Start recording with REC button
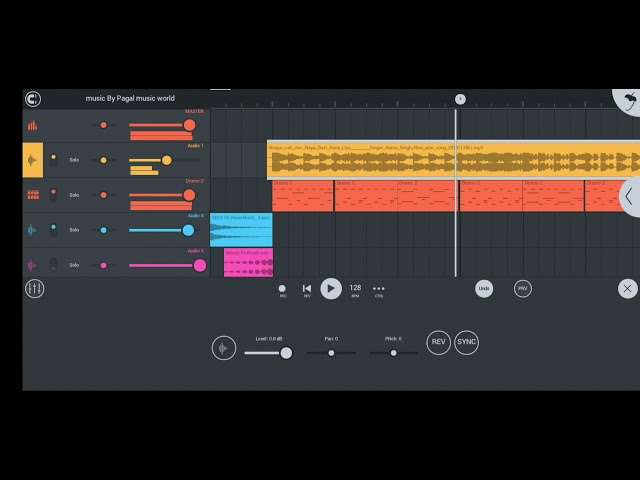The image size is (640, 480). coord(282,291)
